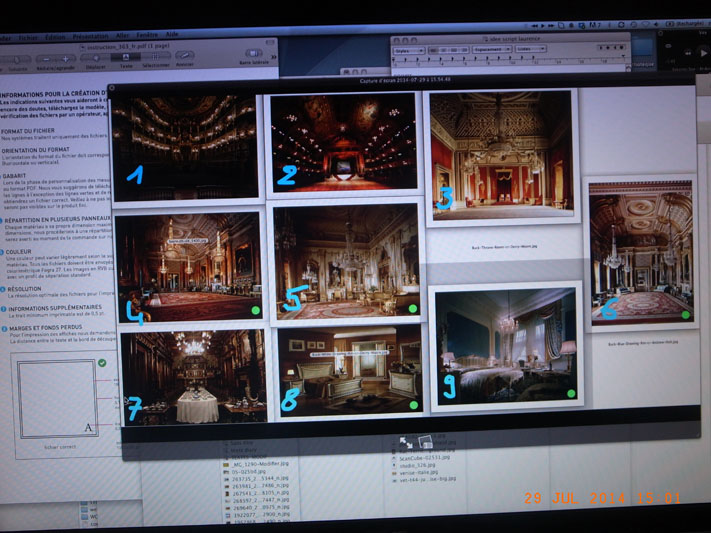Click the green dot on thumbnail 9
Screen dimensions: 711x533
tap(571, 394)
